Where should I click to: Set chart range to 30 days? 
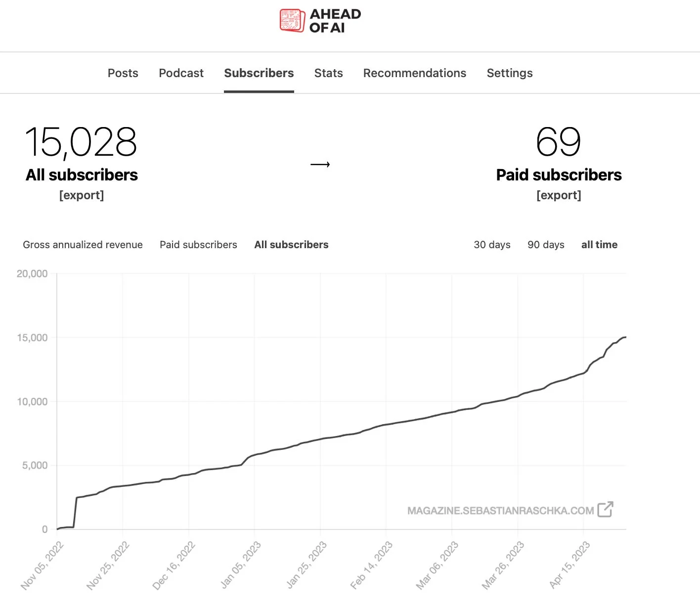point(492,245)
